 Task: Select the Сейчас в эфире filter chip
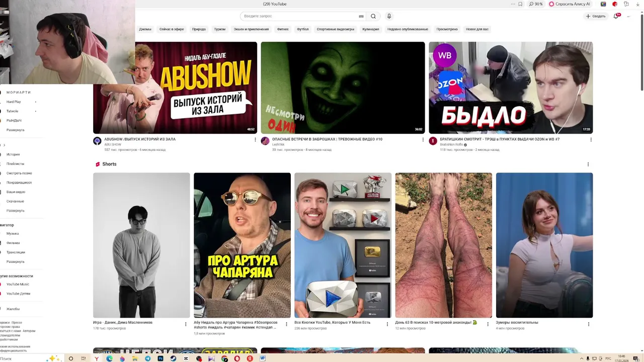pyautogui.click(x=172, y=29)
